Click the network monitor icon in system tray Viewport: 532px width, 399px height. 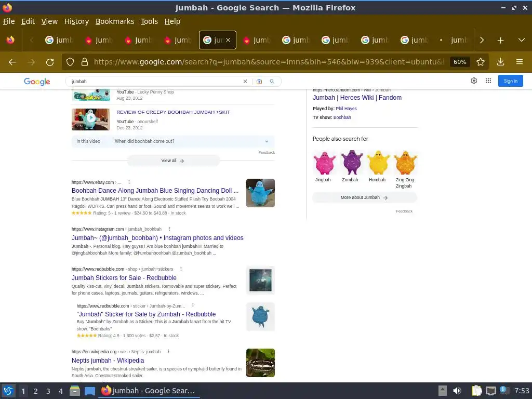pyautogui.click(x=490, y=391)
